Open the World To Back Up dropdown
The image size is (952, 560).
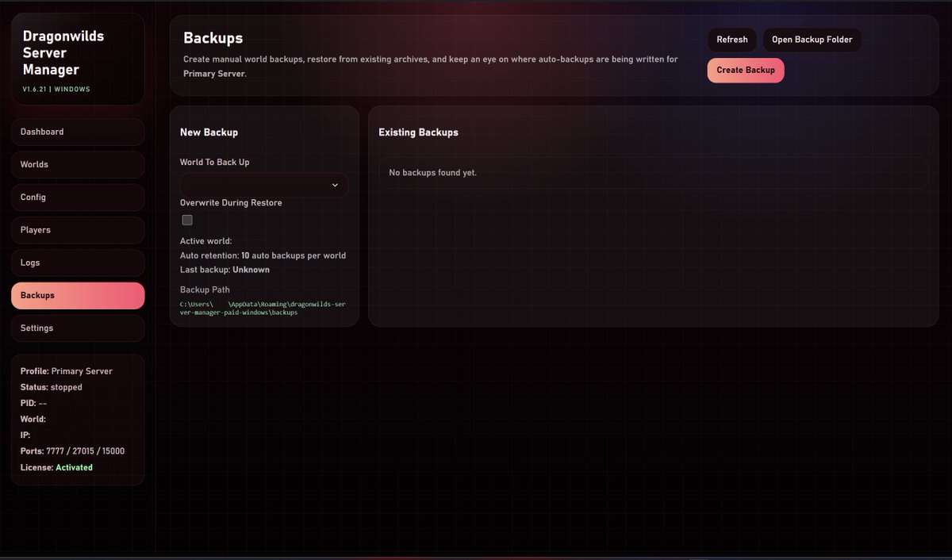[x=264, y=185]
